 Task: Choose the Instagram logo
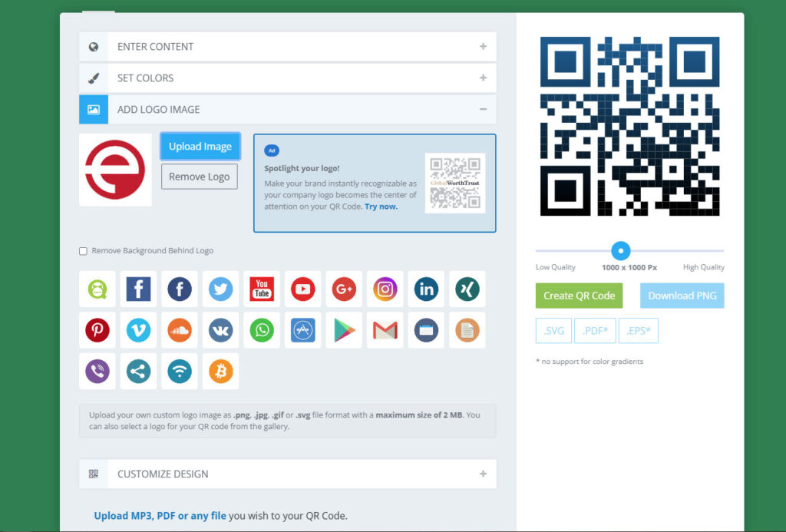coord(385,289)
